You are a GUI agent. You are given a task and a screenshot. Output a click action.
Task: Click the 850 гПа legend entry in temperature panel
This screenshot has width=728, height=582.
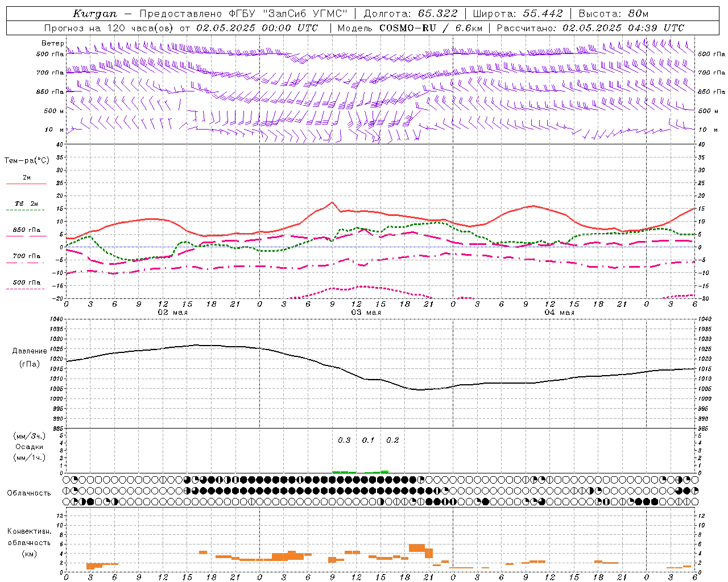tap(27, 230)
